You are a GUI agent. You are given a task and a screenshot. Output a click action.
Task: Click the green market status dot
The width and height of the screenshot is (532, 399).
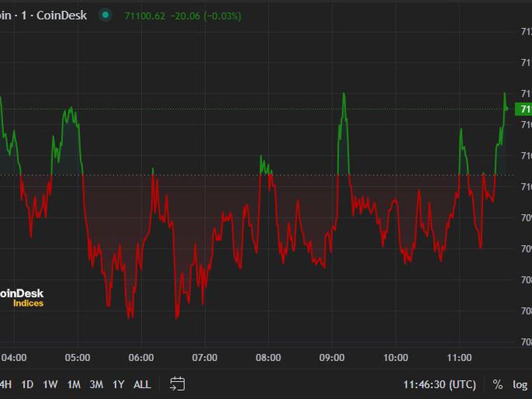coord(105,15)
